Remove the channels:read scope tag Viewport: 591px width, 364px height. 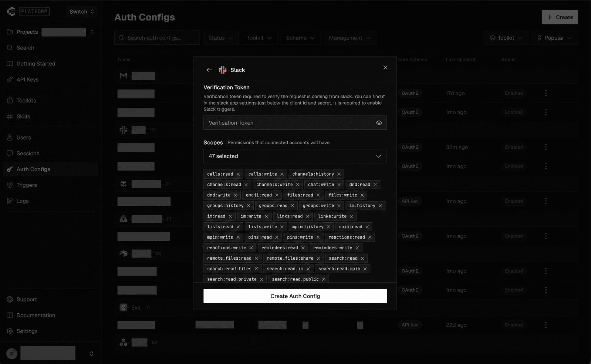[x=246, y=185]
